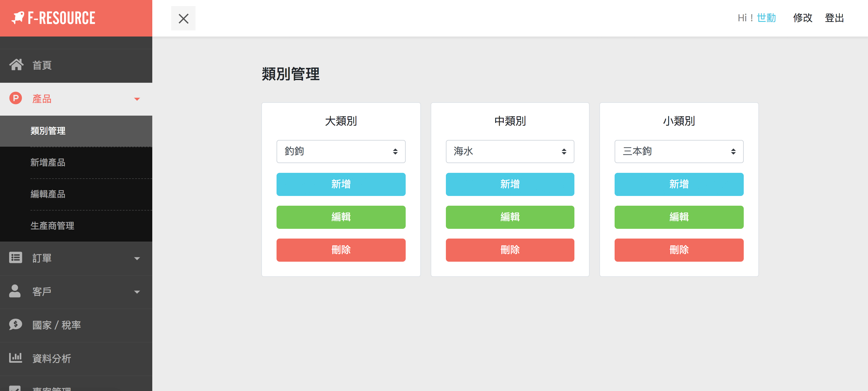
Task: Open 新增產品 in the sidebar
Action: tap(48, 163)
